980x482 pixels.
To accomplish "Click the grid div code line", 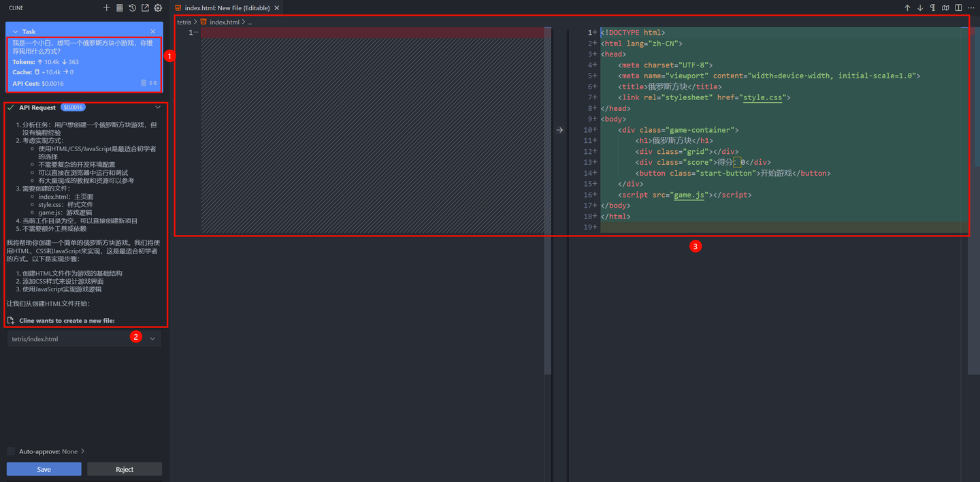I will coord(687,151).
